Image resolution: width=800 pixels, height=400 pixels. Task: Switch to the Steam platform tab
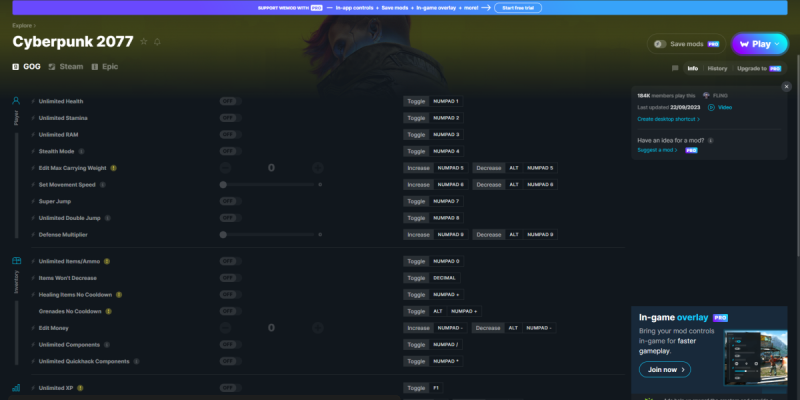65,66
